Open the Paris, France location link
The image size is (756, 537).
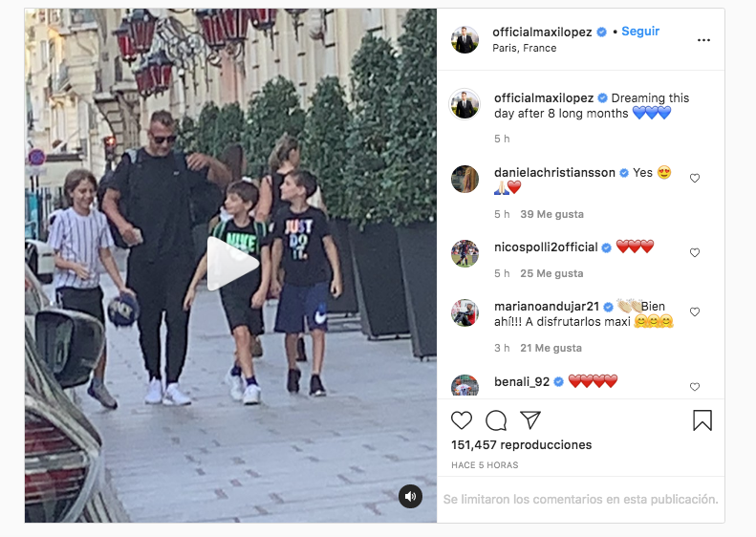point(524,48)
